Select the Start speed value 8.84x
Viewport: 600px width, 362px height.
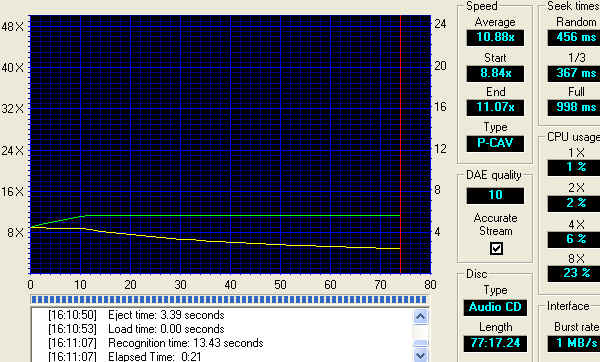coord(495,73)
